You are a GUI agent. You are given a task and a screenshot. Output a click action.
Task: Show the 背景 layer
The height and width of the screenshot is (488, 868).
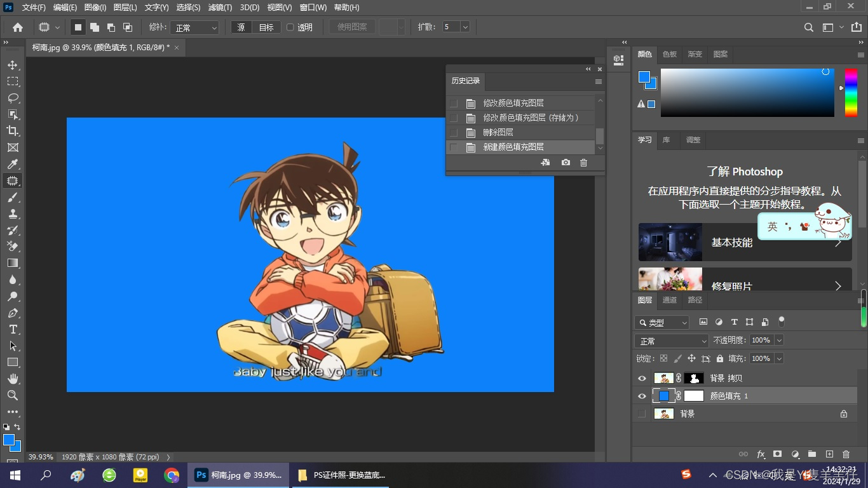[x=642, y=414]
